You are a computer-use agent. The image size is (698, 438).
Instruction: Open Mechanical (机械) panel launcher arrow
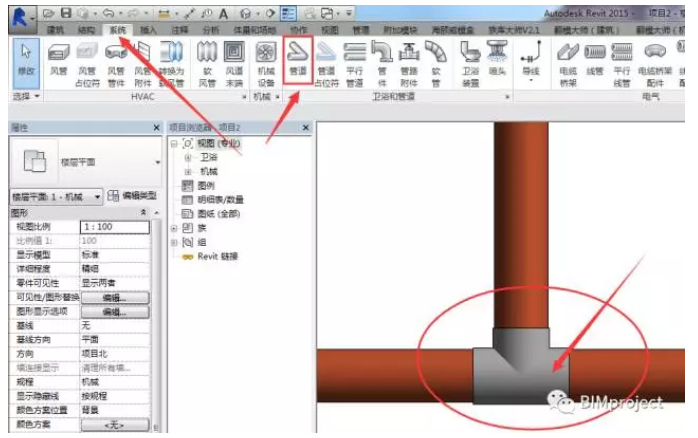click(278, 97)
